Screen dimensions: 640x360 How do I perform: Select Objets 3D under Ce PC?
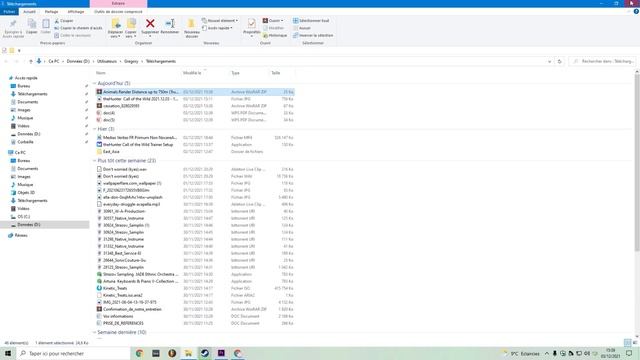(x=26, y=193)
